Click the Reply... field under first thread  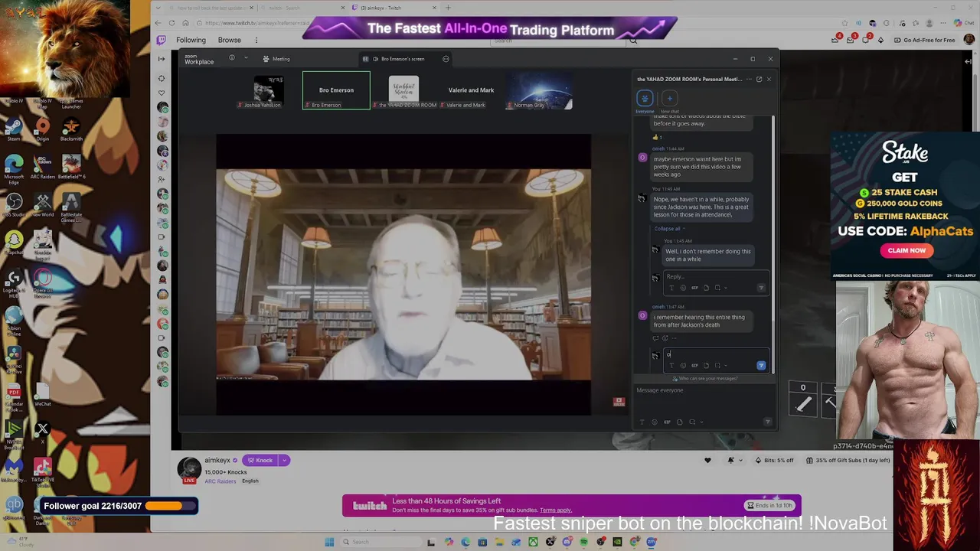[x=716, y=276]
